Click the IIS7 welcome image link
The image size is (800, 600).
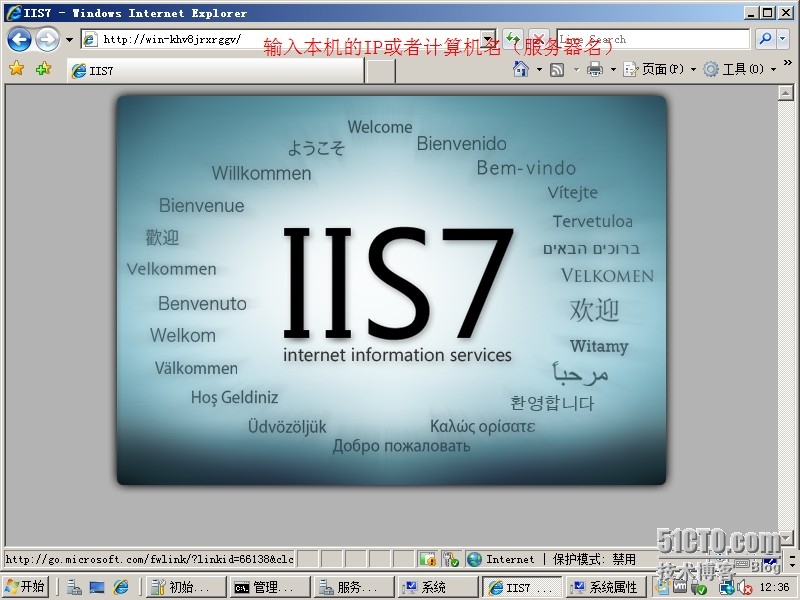click(x=391, y=290)
